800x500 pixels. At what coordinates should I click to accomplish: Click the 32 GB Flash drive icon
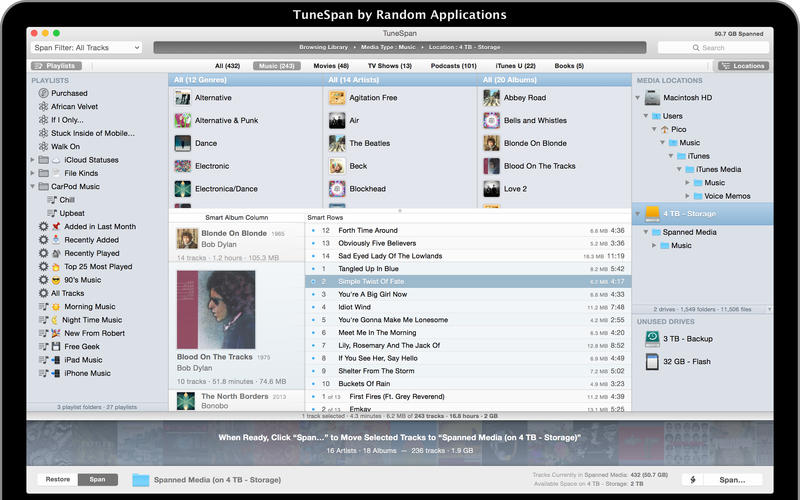pos(652,361)
